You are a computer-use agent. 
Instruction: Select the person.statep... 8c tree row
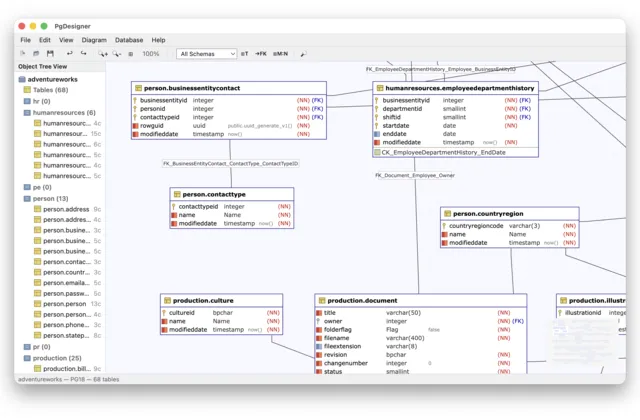[67, 336]
